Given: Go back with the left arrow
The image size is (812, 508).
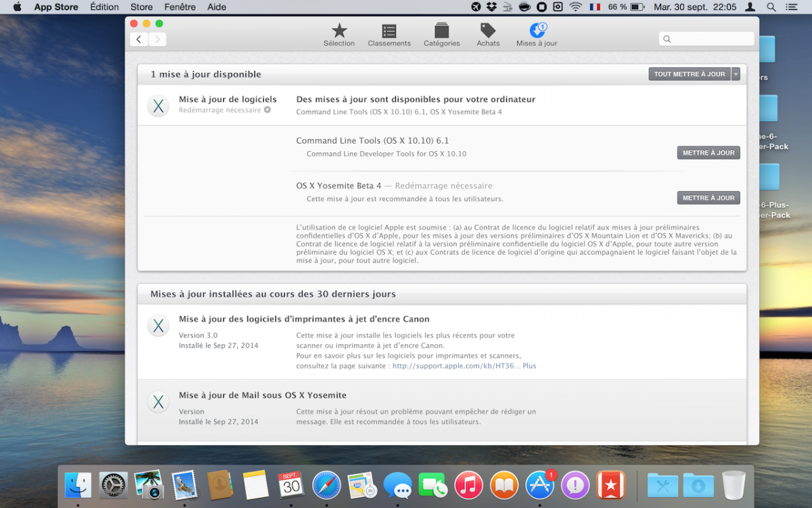Looking at the screenshot, I should [x=139, y=39].
